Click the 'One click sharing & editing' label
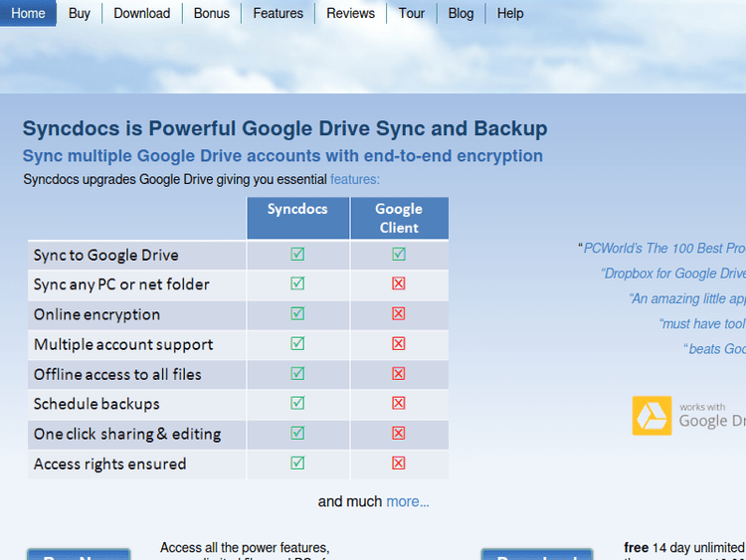Viewport: 746px width, 560px height. [127, 434]
